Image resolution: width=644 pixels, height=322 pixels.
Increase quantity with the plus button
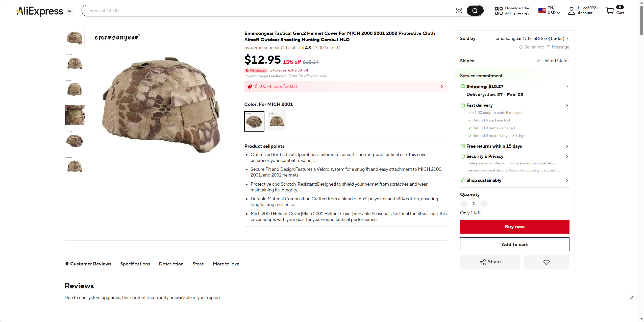(484, 204)
